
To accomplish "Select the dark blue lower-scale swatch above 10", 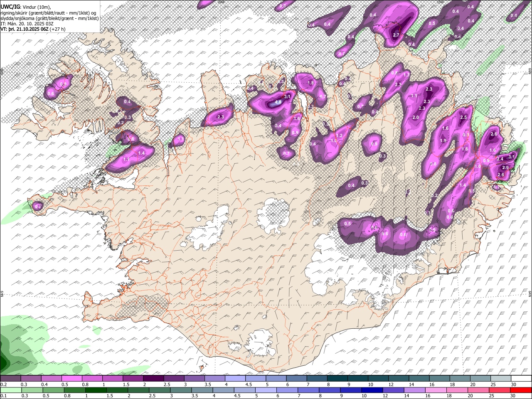I will click(372, 389).
